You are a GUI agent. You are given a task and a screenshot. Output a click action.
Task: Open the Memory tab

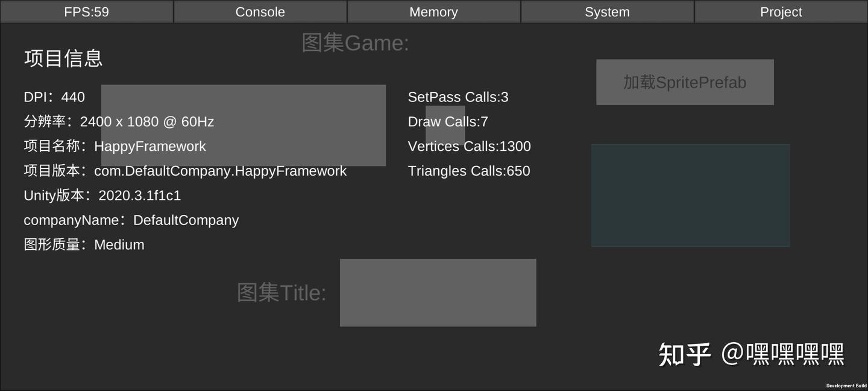pos(433,11)
